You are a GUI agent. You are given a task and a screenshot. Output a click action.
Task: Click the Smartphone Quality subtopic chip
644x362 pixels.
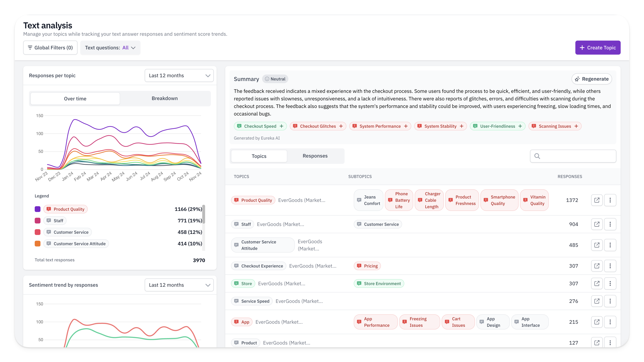click(x=499, y=200)
